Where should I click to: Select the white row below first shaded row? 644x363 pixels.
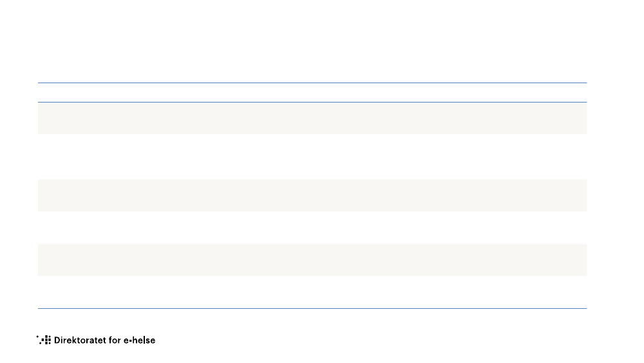click(312, 157)
